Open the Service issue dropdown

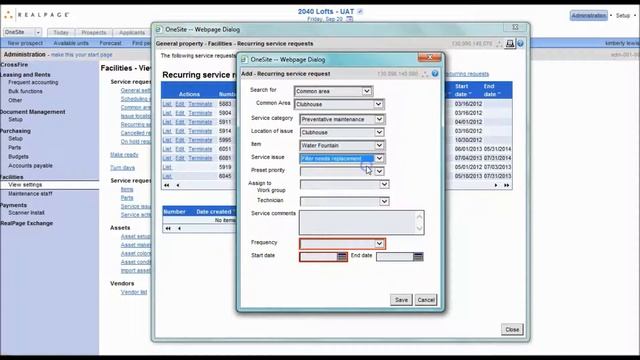click(379, 158)
